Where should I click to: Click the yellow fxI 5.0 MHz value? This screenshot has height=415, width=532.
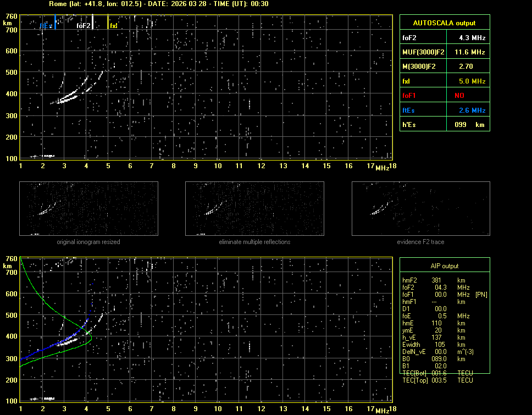click(x=472, y=81)
